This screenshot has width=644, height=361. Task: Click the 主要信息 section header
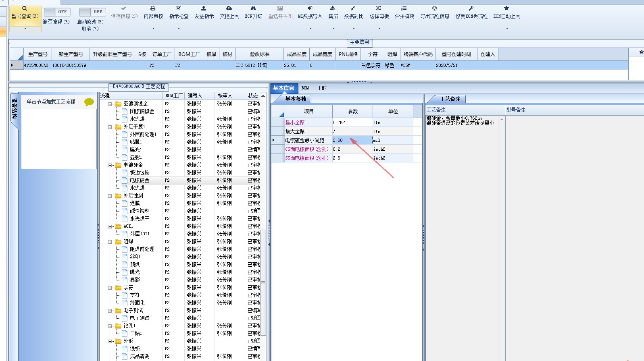click(x=359, y=42)
